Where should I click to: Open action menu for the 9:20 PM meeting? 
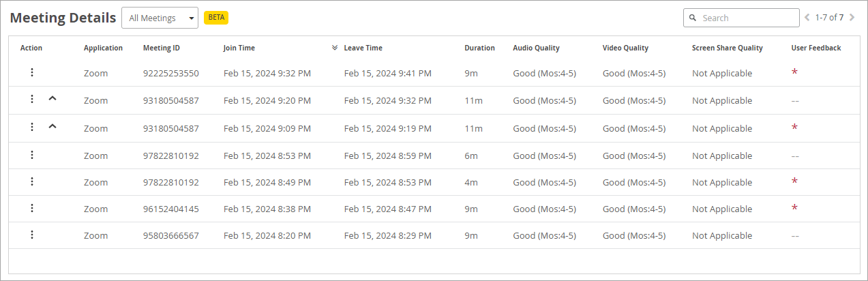[32, 100]
